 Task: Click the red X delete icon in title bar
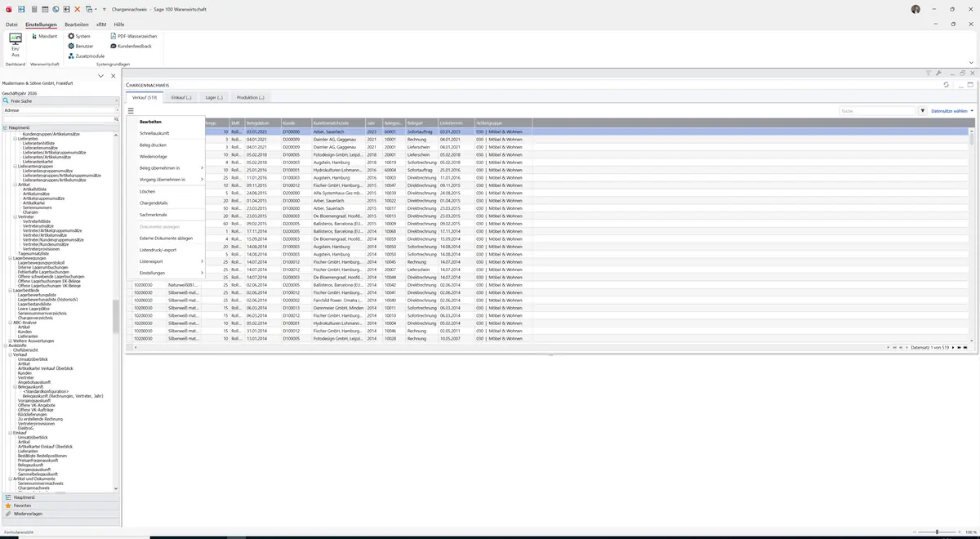click(x=78, y=9)
